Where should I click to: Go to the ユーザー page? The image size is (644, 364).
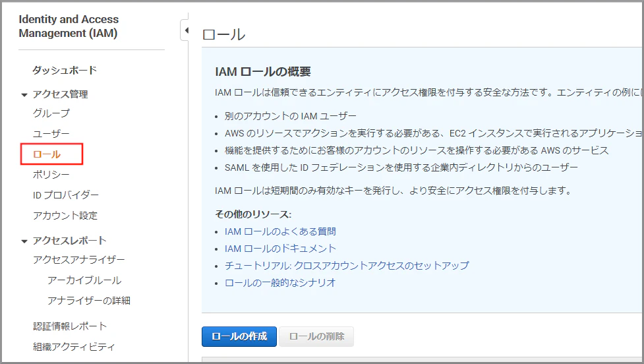(51, 133)
